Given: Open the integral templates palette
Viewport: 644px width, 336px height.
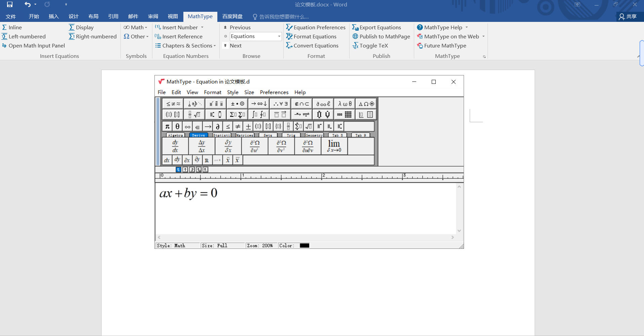Looking at the screenshot, I should [x=259, y=114].
